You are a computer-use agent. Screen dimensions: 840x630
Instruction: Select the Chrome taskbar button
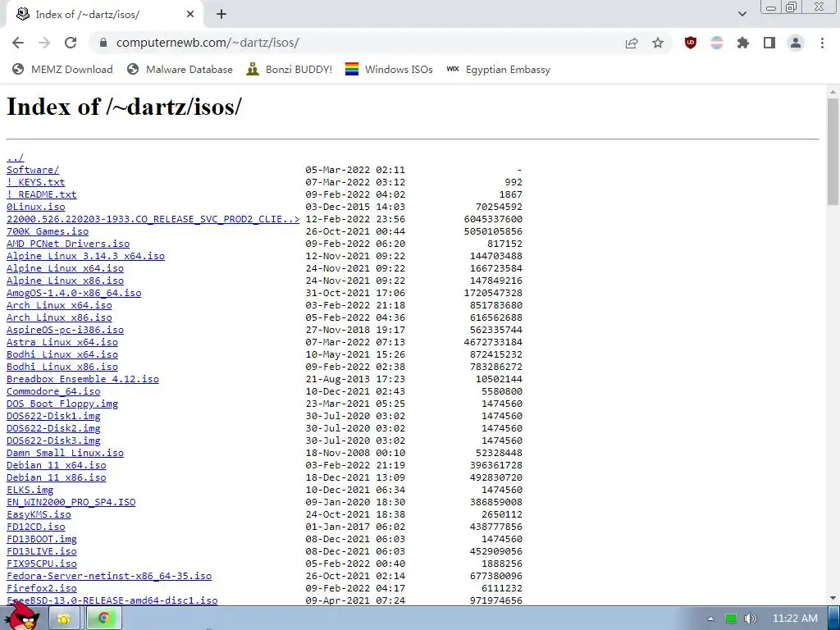click(104, 619)
